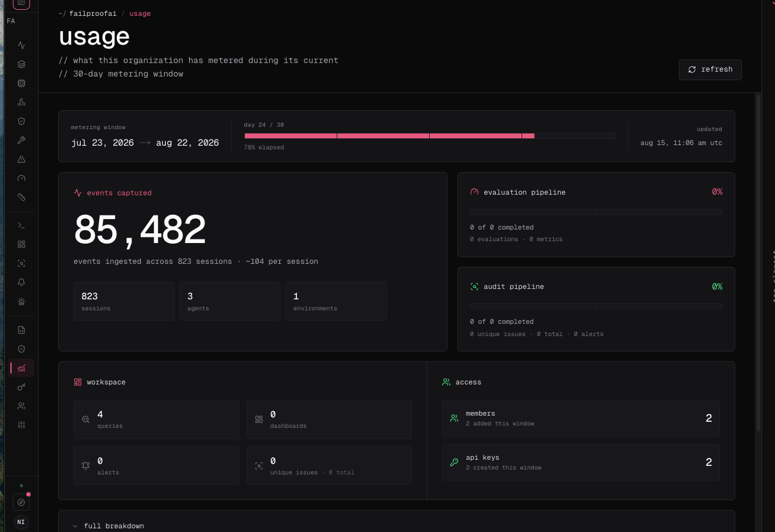Screen dimensions: 775x532
Task: Open the 1 environments stat card
Action: point(336,301)
